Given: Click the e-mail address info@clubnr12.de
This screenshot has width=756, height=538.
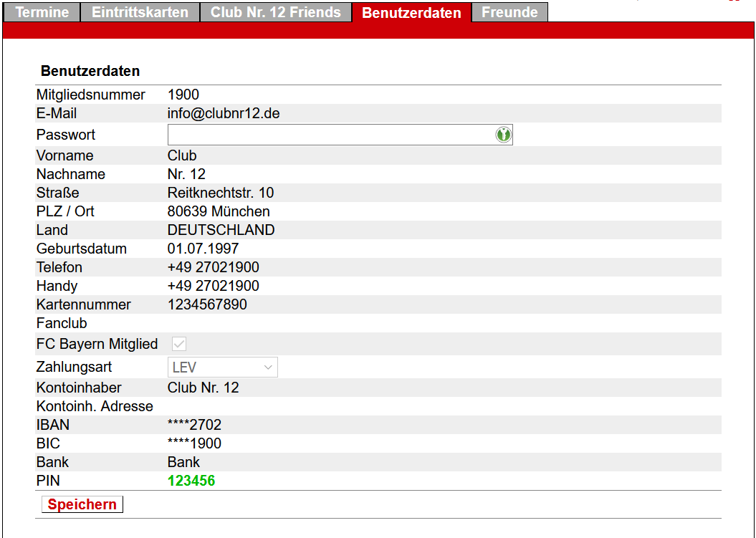Looking at the screenshot, I should point(223,114).
